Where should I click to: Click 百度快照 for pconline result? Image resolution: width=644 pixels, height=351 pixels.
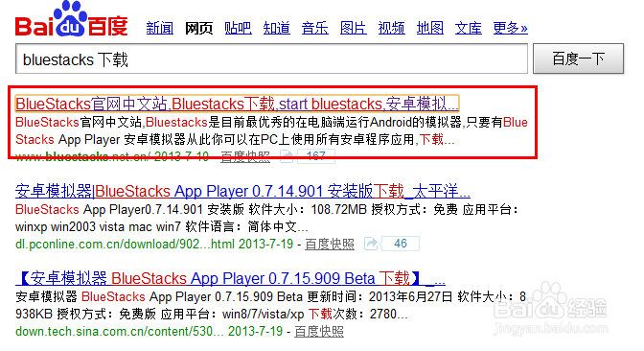point(330,245)
